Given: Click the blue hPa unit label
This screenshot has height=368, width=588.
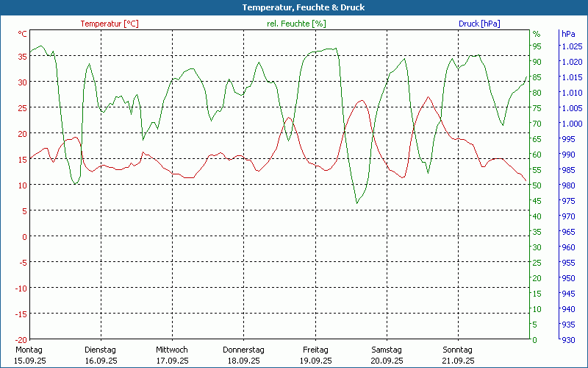Looking at the screenshot, I should [x=568, y=34].
